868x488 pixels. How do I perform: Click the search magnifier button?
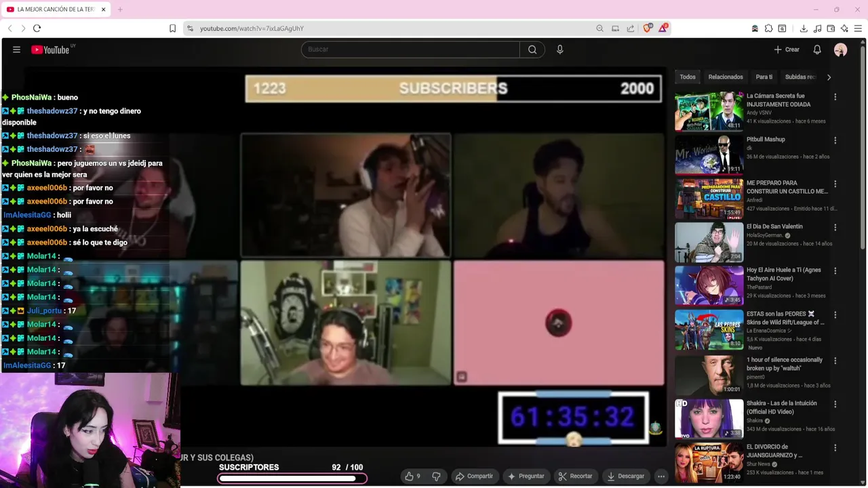pos(532,49)
